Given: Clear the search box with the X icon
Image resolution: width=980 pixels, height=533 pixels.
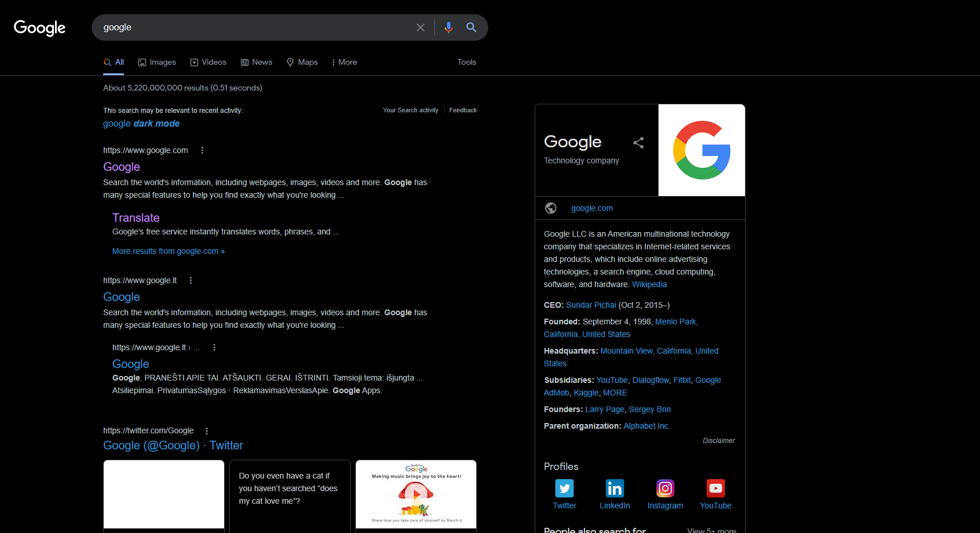Looking at the screenshot, I should 421,28.
